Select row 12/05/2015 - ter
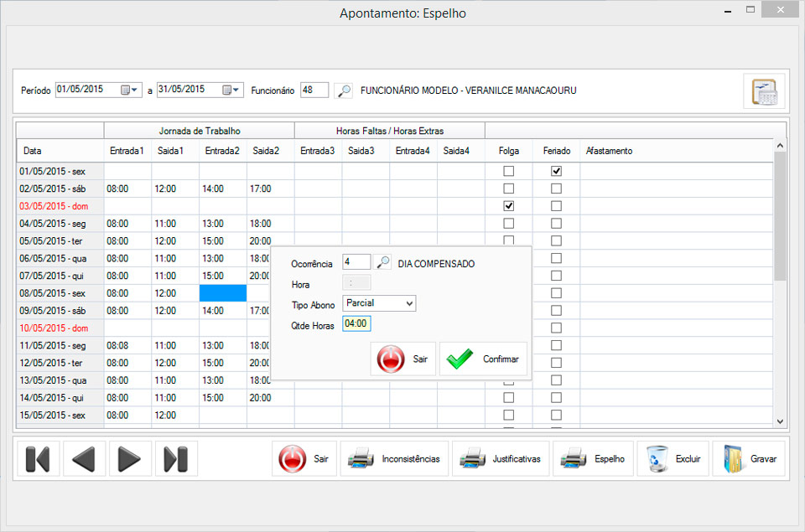805x532 pixels. click(60, 364)
